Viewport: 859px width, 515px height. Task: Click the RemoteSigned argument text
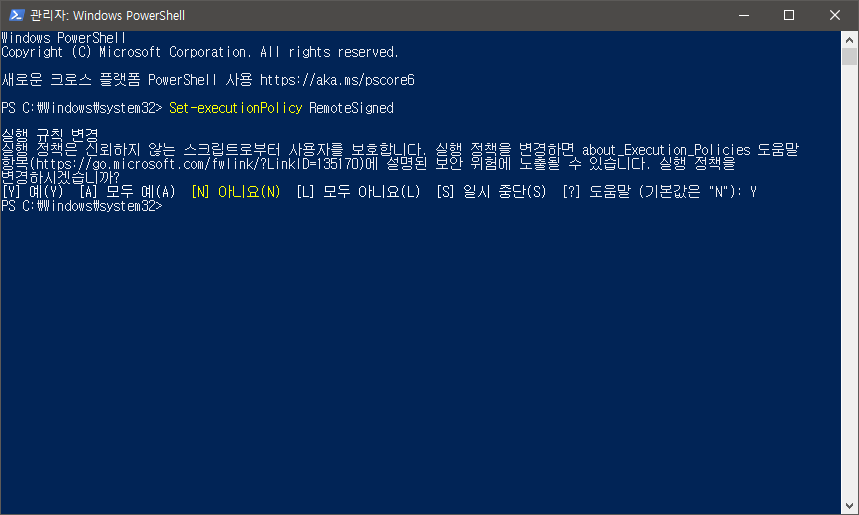(351, 107)
